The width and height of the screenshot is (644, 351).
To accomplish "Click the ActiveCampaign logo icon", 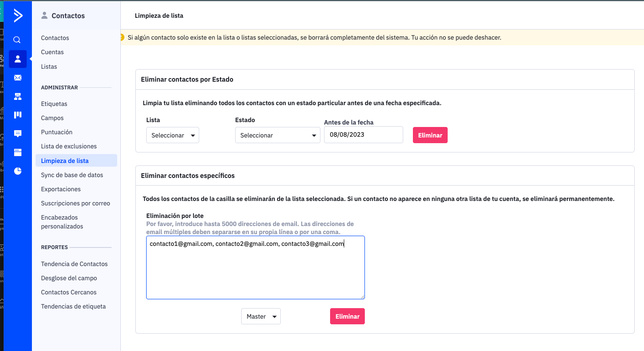I will 18,15.
